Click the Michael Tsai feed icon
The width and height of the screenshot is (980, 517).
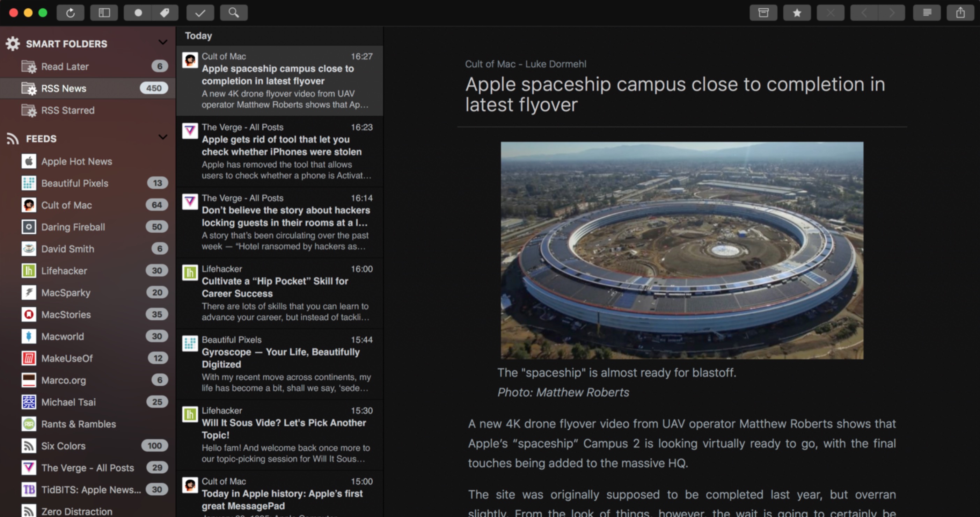coord(29,402)
